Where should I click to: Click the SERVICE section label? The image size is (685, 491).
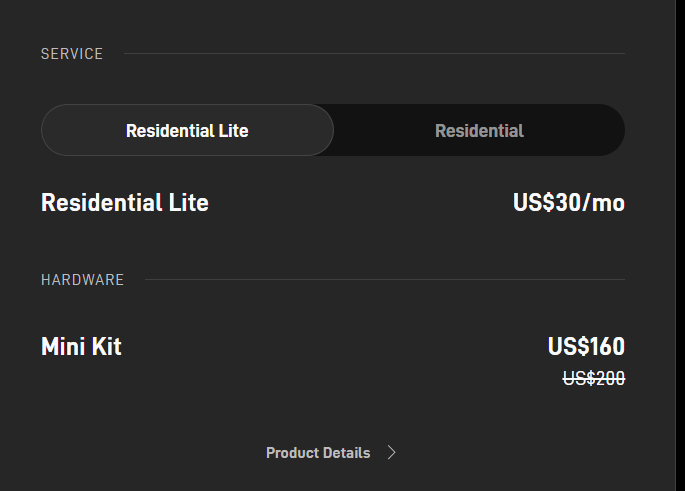click(x=72, y=54)
